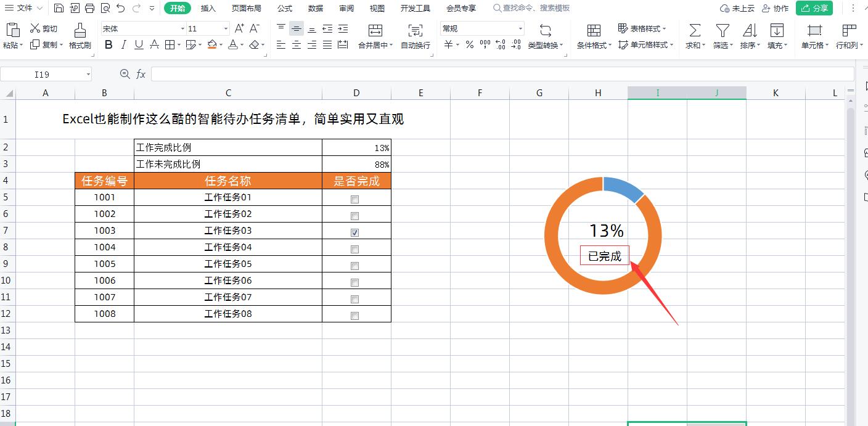Expand the number format dropdown showing 常规
Image resolution: width=868 pixels, height=426 pixels.
pyautogui.click(x=520, y=28)
